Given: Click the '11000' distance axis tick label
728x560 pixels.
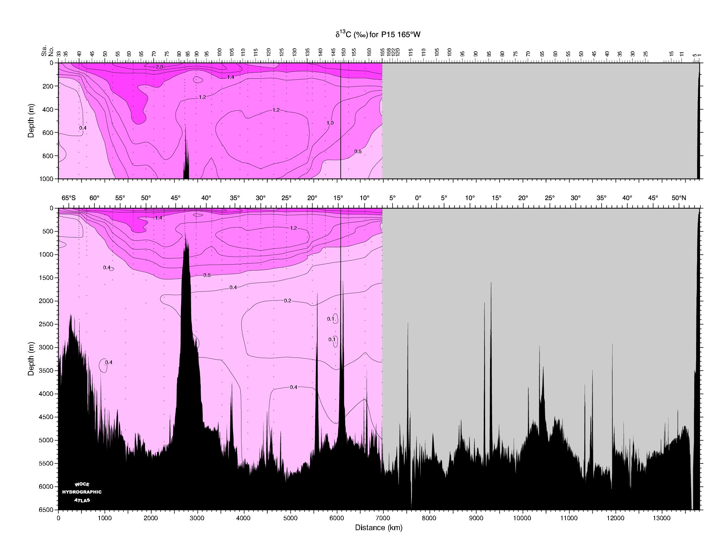Looking at the screenshot, I should click(569, 518).
